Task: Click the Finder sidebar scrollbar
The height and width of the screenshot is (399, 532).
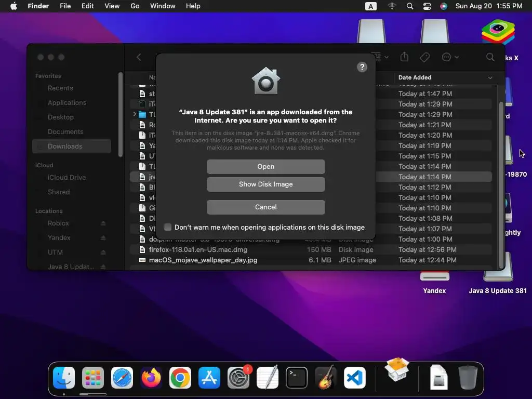Action: [x=121, y=115]
